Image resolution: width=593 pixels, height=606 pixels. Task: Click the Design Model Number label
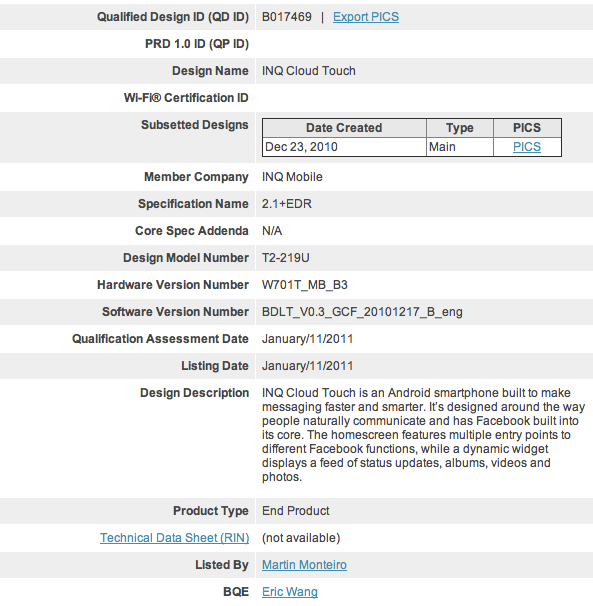point(186,258)
